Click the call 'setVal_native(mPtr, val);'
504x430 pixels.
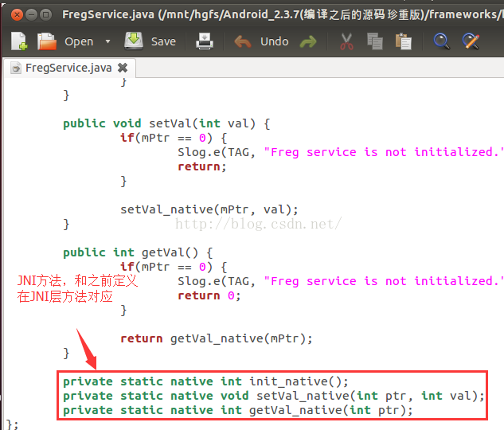coord(209,209)
